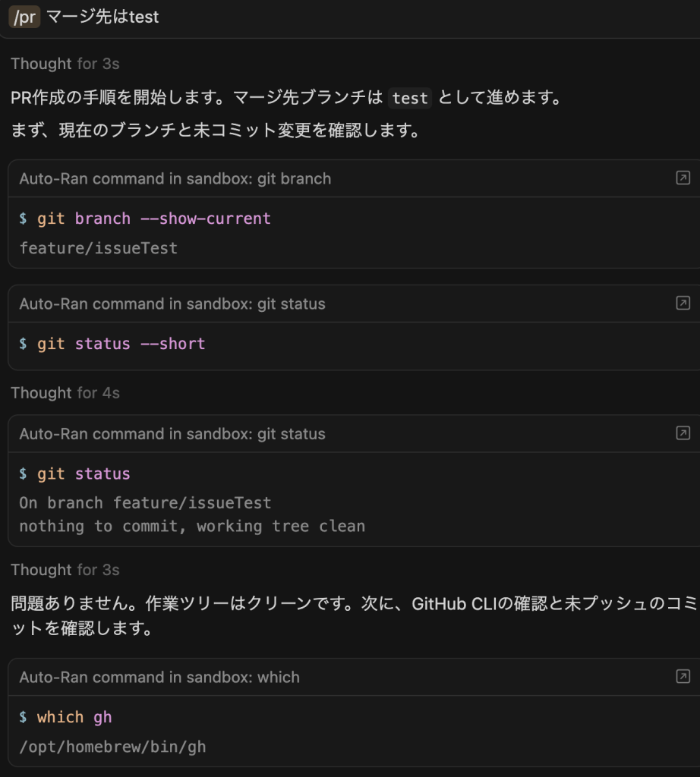Viewport: 700px width, 777px height.
Task: Click the /pr slash command chip
Action: [24, 17]
